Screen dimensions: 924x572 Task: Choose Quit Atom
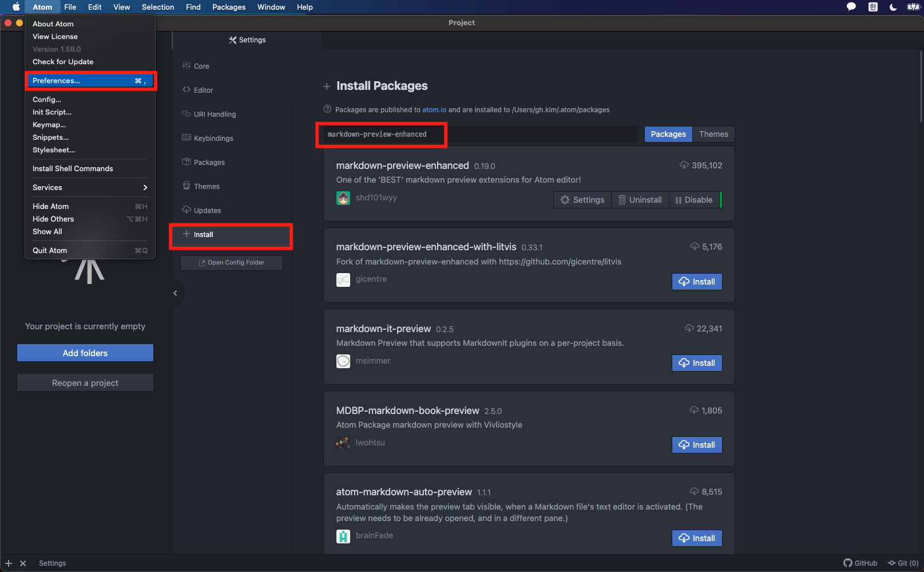click(x=90, y=250)
